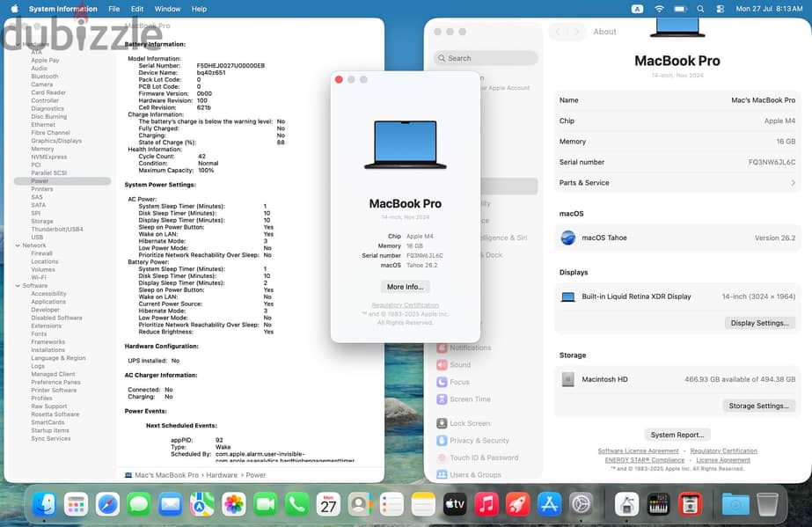This screenshot has width=812, height=527.
Task: Open System Settings gear in Dock
Action: coord(581,504)
